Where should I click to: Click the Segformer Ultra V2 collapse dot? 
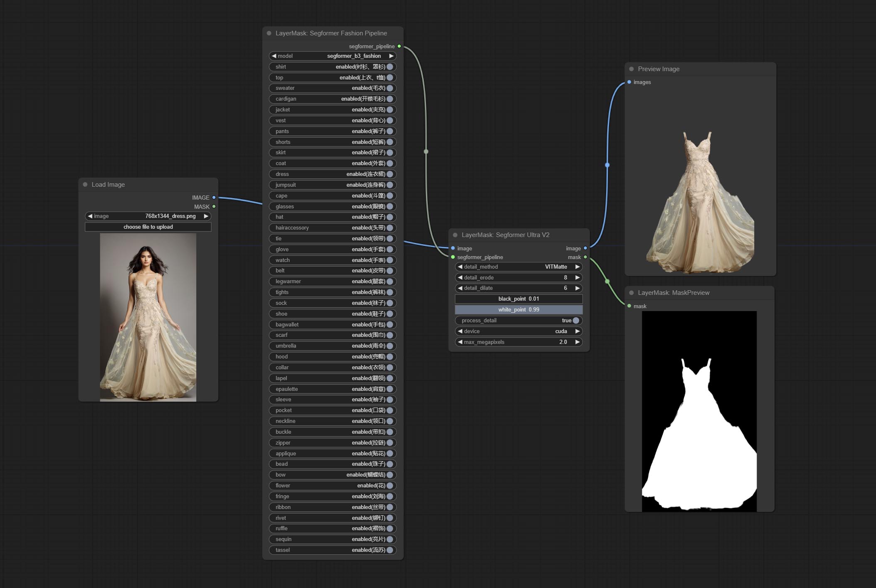tap(455, 235)
